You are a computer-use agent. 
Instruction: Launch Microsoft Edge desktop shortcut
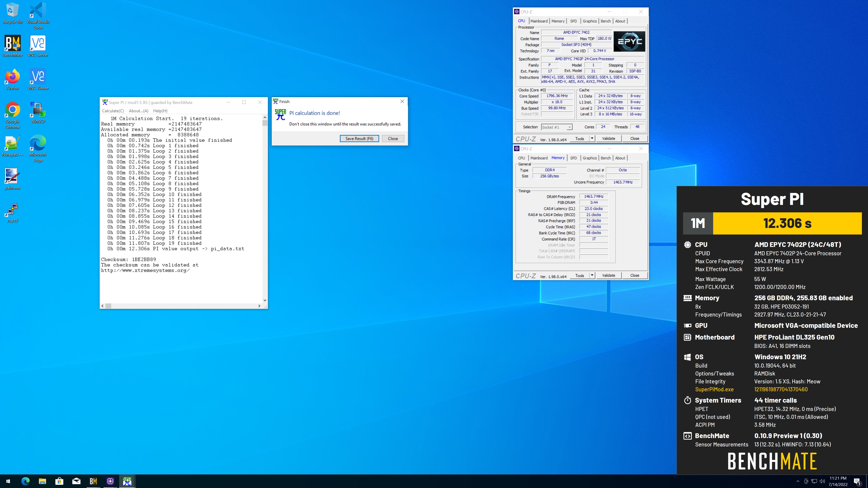pyautogui.click(x=38, y=148)
